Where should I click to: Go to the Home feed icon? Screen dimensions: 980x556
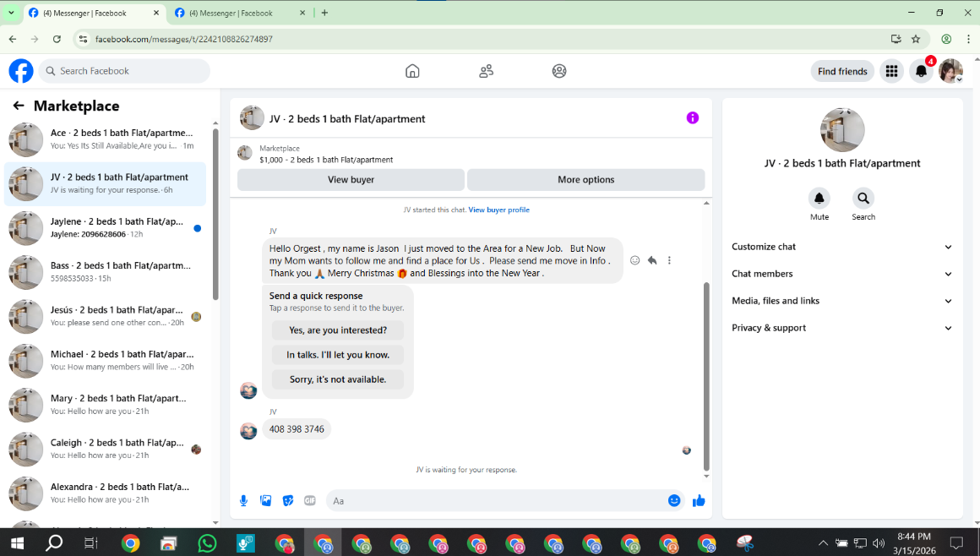[412, 71]
